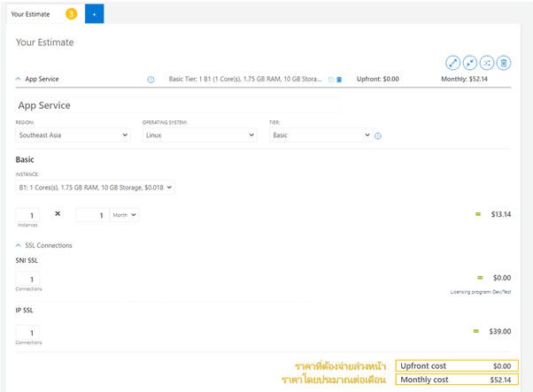The height and width of the screenshot is (392, 533).
Task: Collapse the App Service section chevron
Action: (x=18, y=79)
